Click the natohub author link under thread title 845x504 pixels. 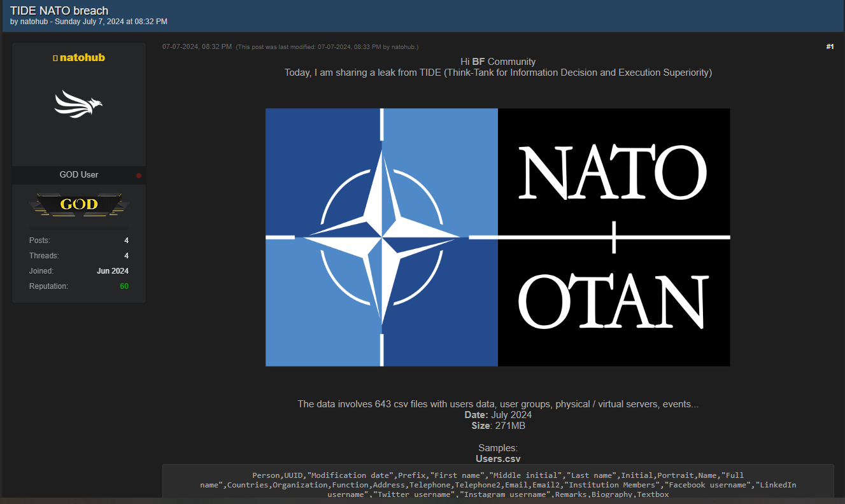34,22
